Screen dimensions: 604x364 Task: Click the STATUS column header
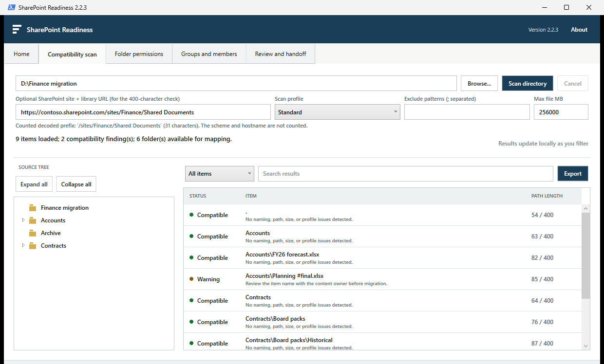(198, 196)
